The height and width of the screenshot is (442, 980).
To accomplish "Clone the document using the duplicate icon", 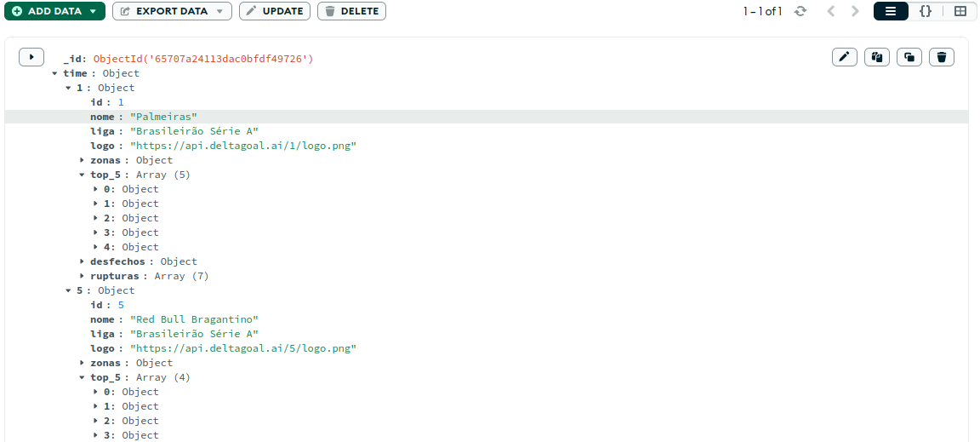I will [909, 57].
